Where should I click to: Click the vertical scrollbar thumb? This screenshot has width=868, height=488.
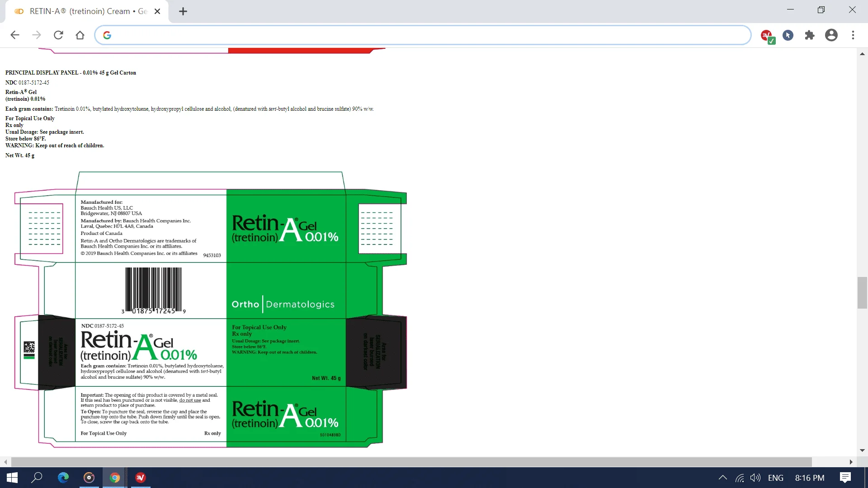click(862, 293)
